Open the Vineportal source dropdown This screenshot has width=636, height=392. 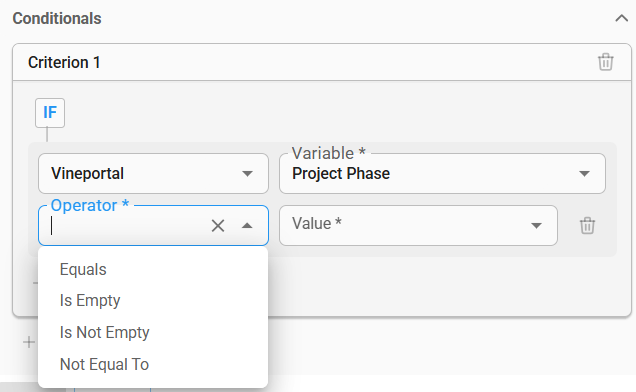[153, 173]
